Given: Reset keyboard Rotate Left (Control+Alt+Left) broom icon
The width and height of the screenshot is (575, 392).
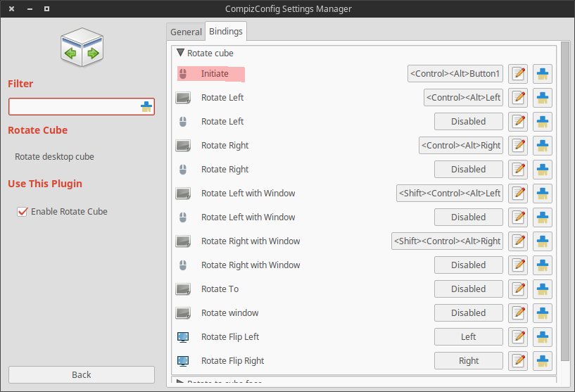Looking at the screenshot, I should click(x=543, y=98).
